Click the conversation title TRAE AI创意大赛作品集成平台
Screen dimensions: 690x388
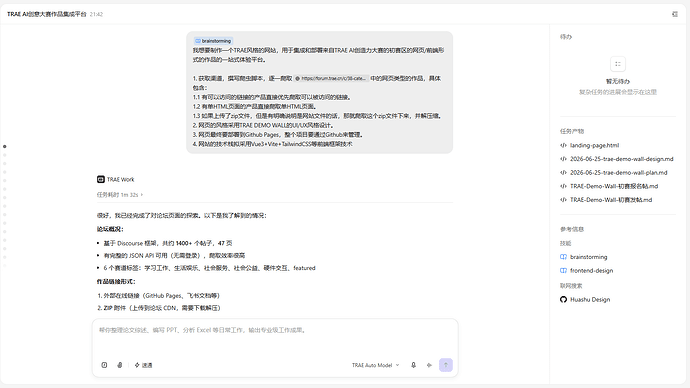point(47,14)
